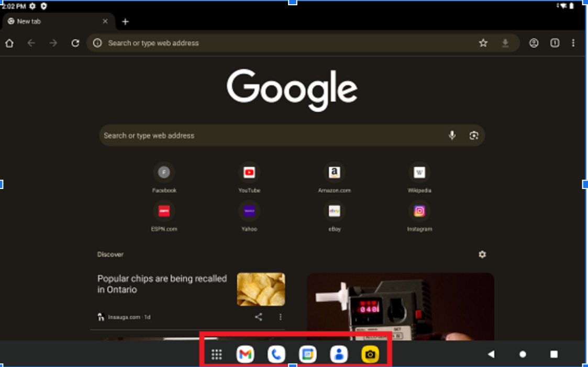The height and width of the screenshot is (367, 588).
Task: Open the potato chips article thumbnail
Action: pyautogui.click(x=261, y=289)
